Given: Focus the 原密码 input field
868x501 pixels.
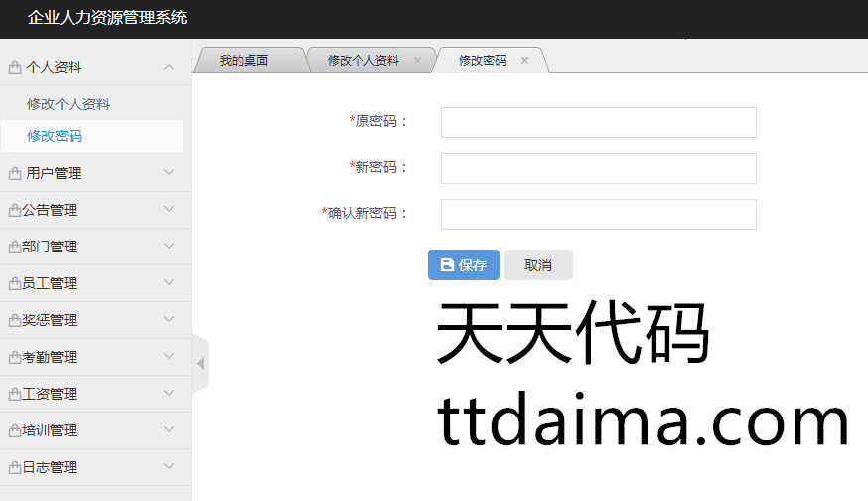Looking at the screenshot, I should pos(598,122).
